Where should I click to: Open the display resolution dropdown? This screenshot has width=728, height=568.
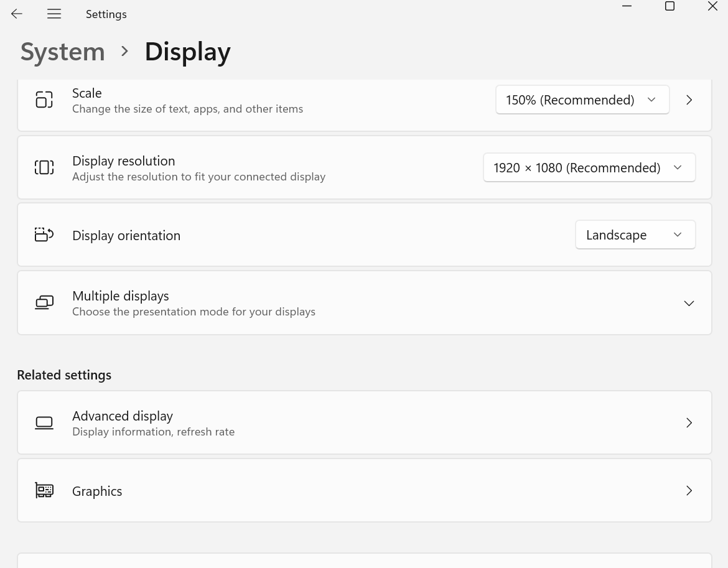point(589,167)
